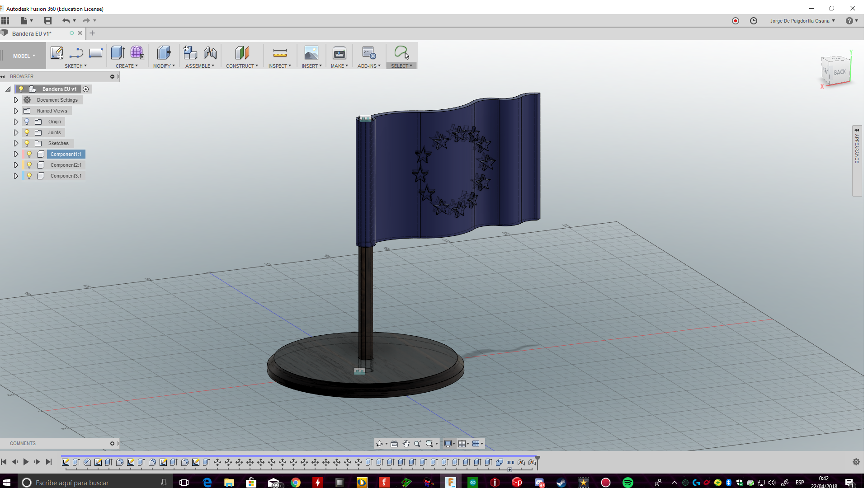Click the Extrude tool icon
Viewport: 868px width, 488px height.
(x=118, y=53)
